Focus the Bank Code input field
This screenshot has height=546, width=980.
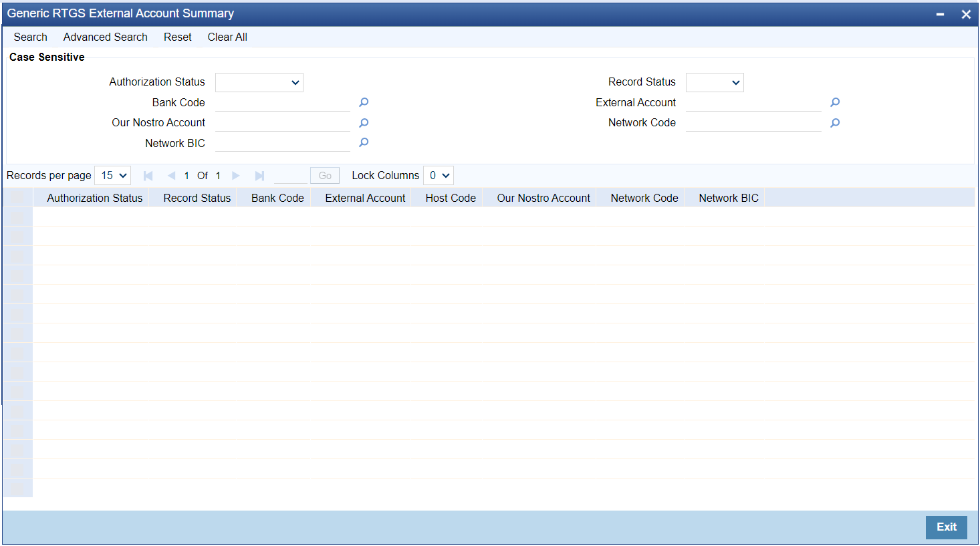coord(283,102)
